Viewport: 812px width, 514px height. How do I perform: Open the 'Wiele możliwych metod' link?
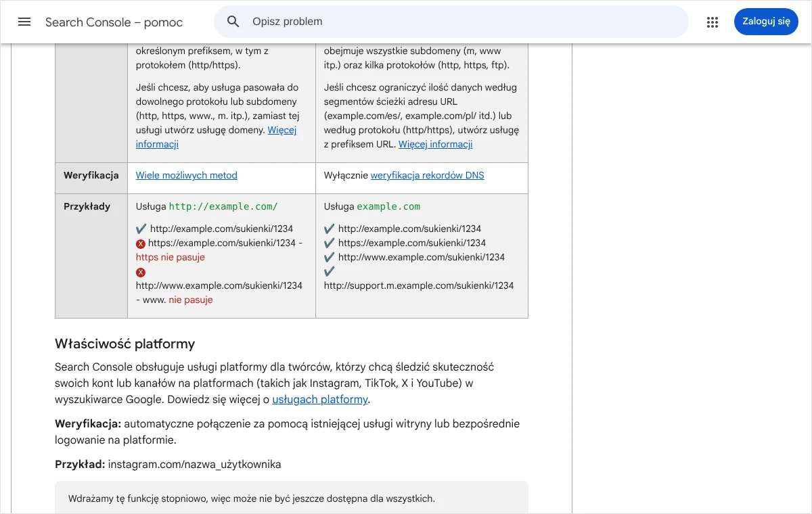[187, 175]
